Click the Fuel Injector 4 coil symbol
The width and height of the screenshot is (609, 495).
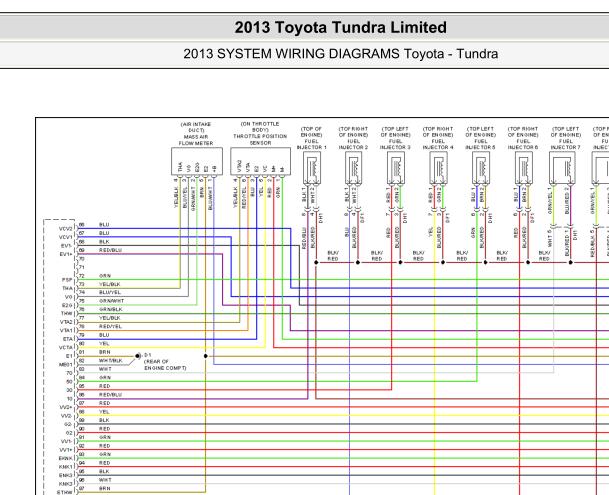tap(438, 168)
